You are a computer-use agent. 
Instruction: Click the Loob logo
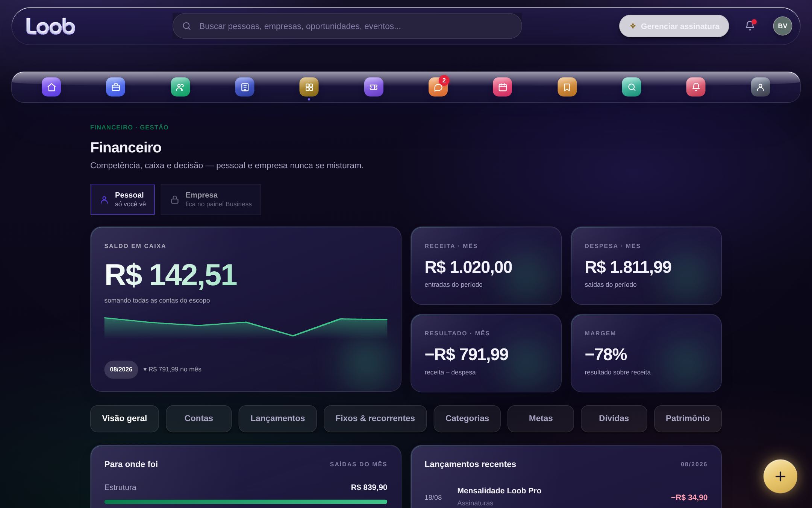[51, 26]
